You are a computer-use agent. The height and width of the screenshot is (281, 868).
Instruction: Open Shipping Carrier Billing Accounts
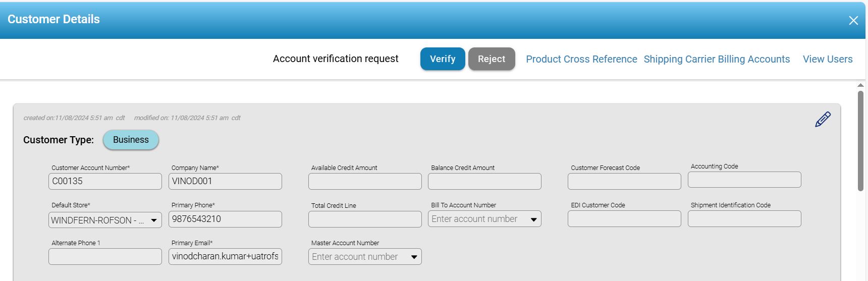tap(717, 59)
